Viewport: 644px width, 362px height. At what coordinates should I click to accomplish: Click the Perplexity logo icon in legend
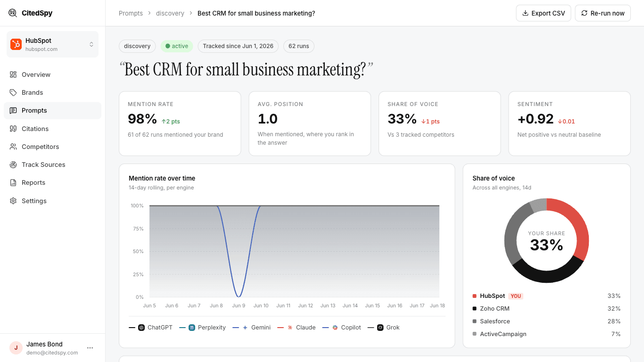pyautogui.click(x=192, y=328)
